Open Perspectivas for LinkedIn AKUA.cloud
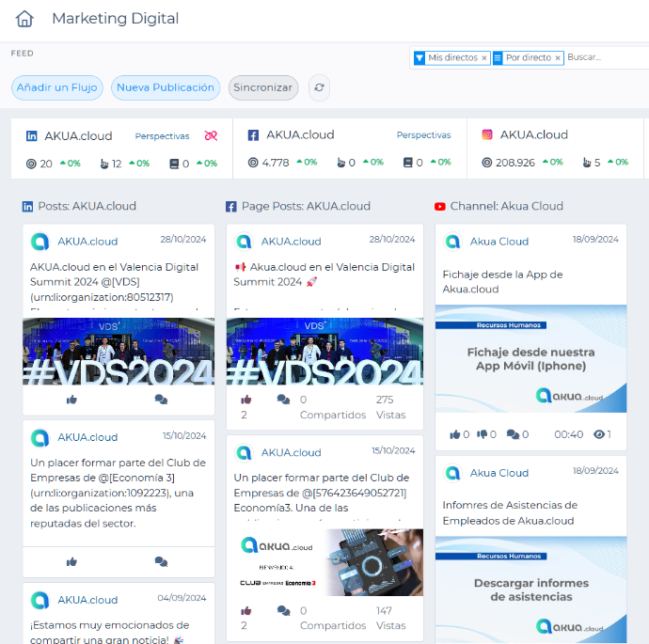Image resolution: width=649 pixels, height=644 pixels. pyautogui.click(x=162, y=135)
